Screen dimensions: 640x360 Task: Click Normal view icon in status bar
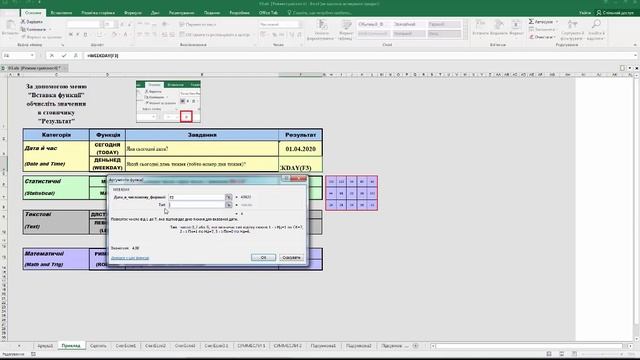coord(549,354)
